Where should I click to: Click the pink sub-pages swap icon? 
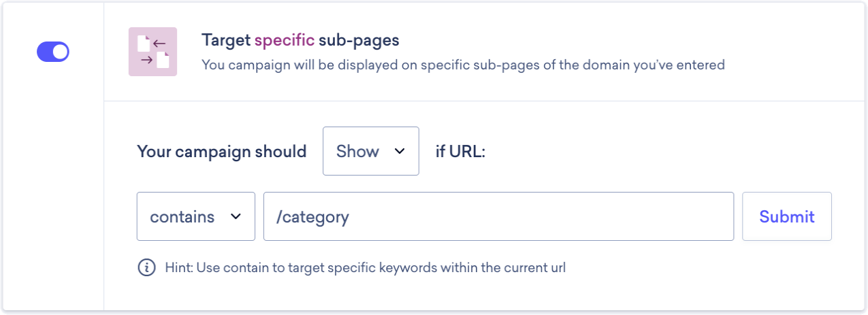(152, 52)
